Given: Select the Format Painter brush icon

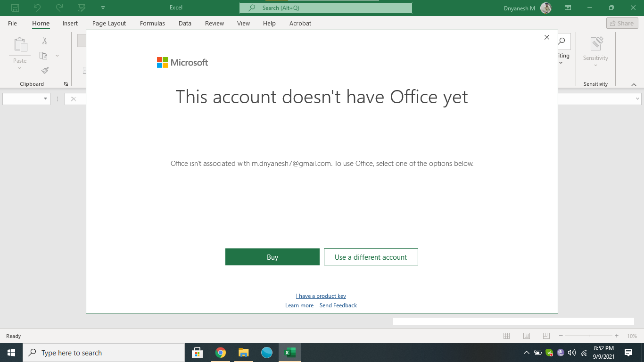Looking at the screenshot, I should 45,70.
